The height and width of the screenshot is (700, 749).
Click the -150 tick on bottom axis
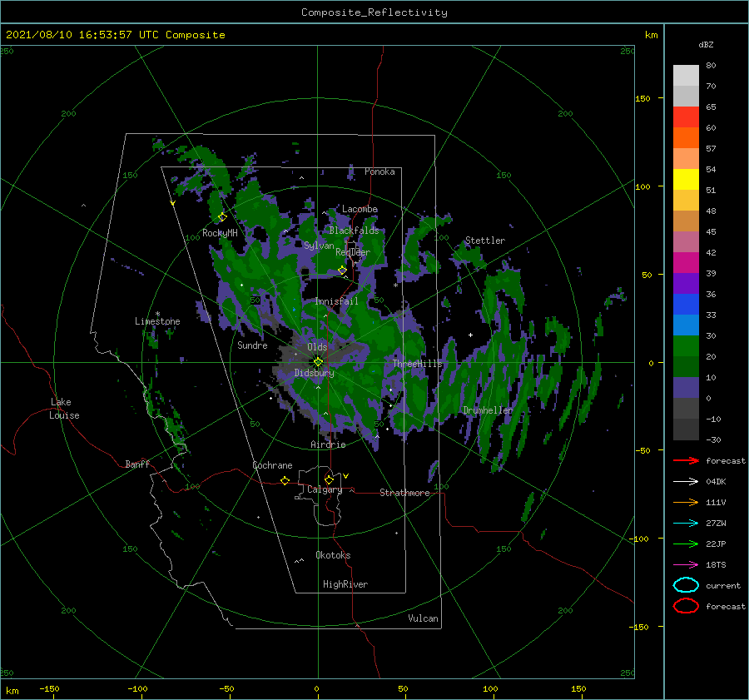49,688
